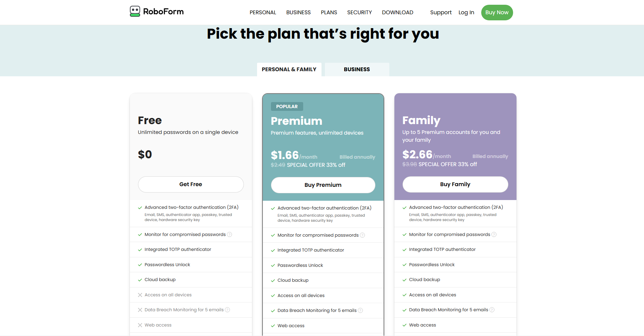Click Log In
Viewport: 644px width, 336px height.
[466, 12]
